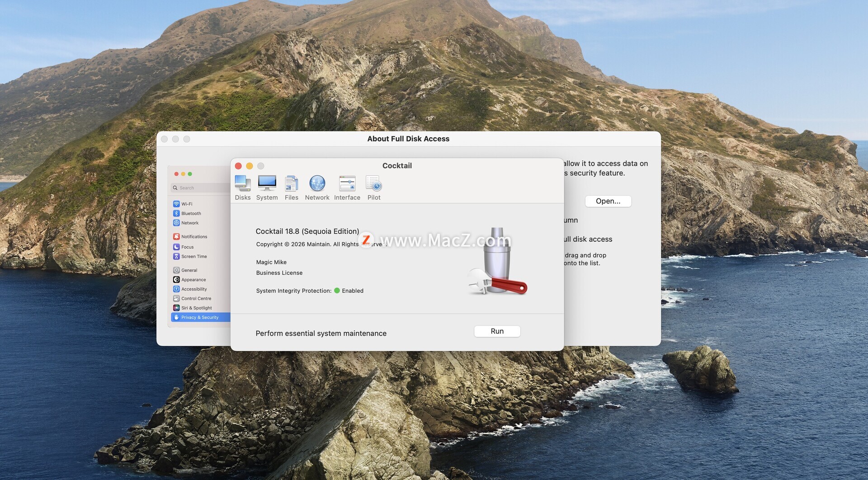
Task: Select General in the settings sidebar
Action: (x=189, y=270)
